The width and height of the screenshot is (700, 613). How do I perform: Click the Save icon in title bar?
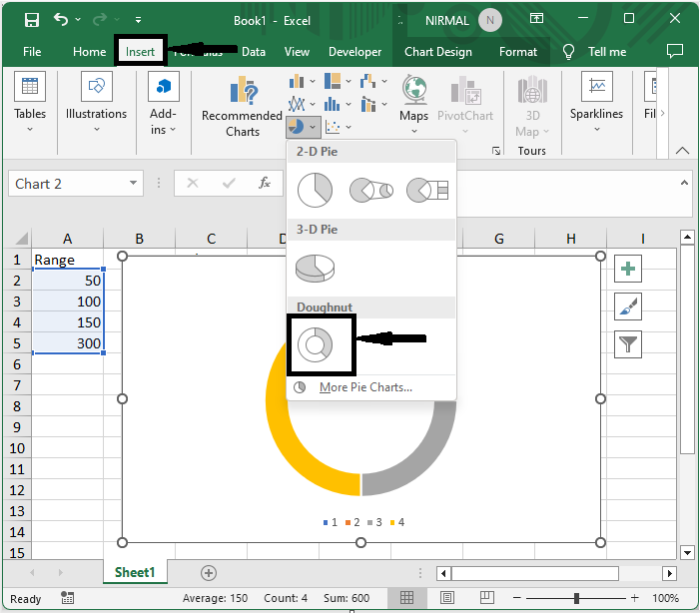pyautogui.click(x=32, y=20)
